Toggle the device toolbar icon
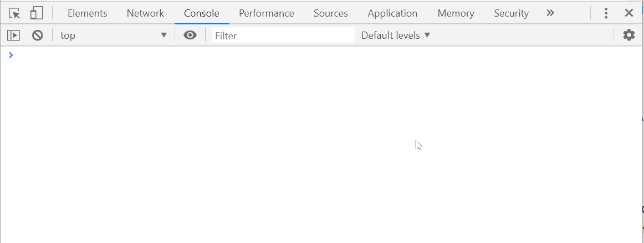This screenshot has height=243, width=644. click(37, 13)
